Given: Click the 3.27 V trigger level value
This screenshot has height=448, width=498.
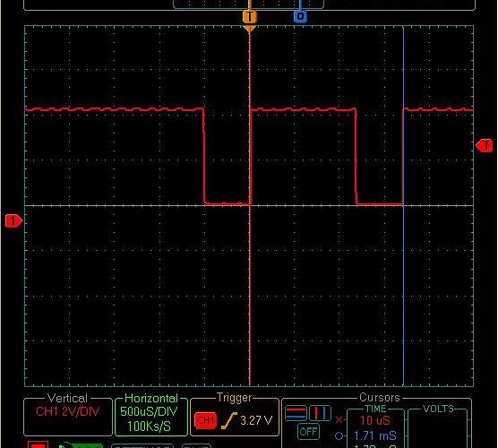Looking at the screenshot, I should (256, 421).
